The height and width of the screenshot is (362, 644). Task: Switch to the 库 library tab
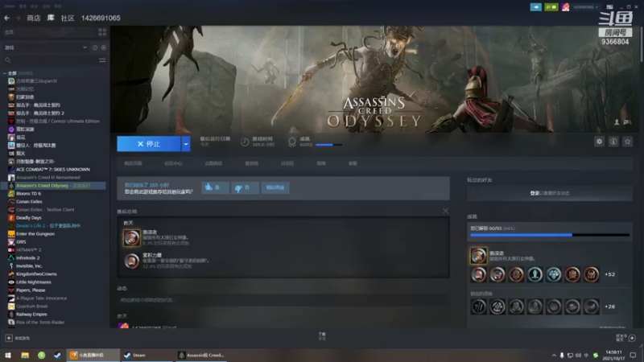click(51, 18)
